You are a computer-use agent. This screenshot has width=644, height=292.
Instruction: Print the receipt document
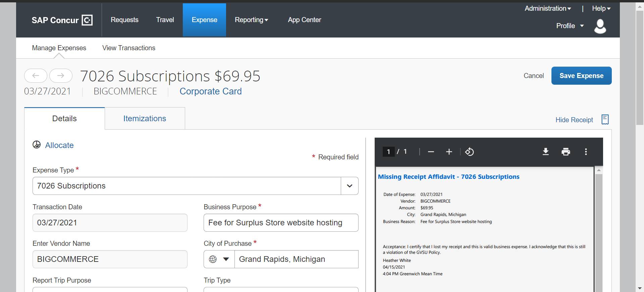[566, 152]
